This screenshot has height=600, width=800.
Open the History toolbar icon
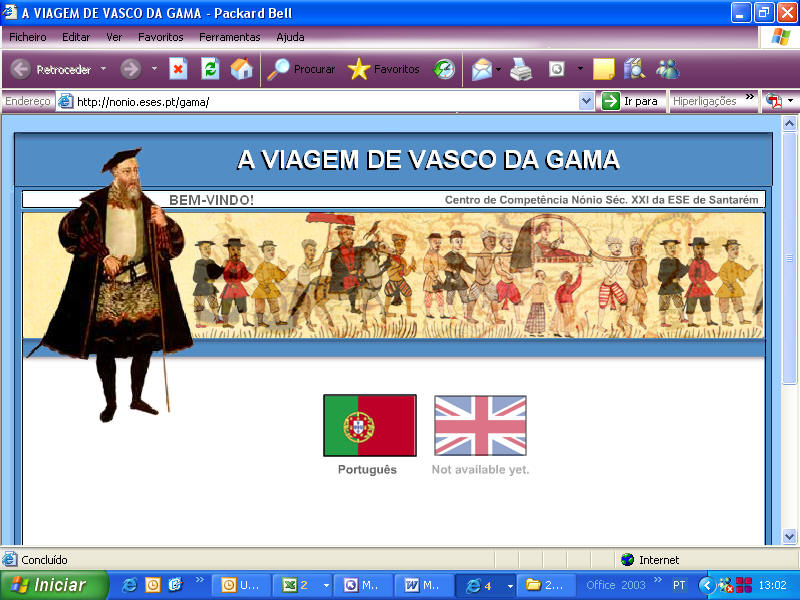pyautogui.click(x=444, y=69)
